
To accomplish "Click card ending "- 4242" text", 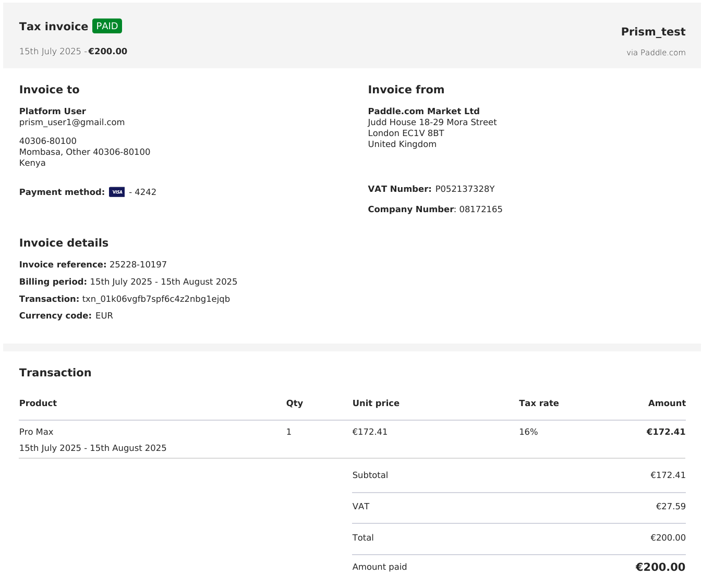I will tap(142, 192).
